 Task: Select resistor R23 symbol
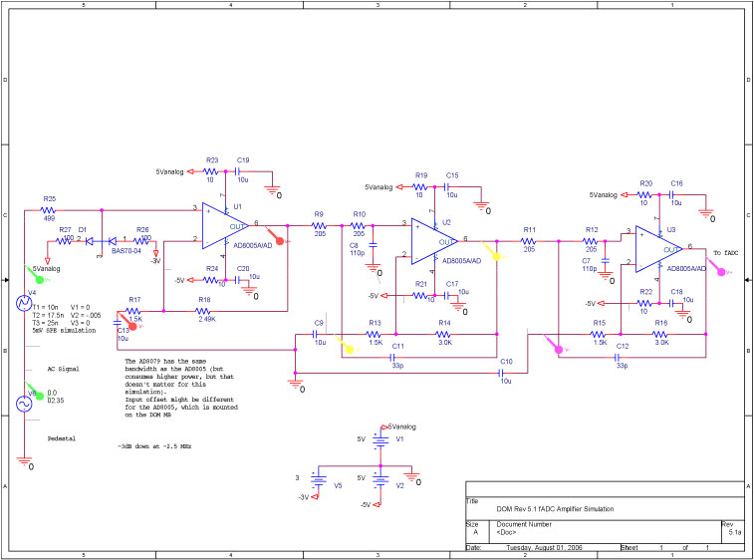point(210,171)
